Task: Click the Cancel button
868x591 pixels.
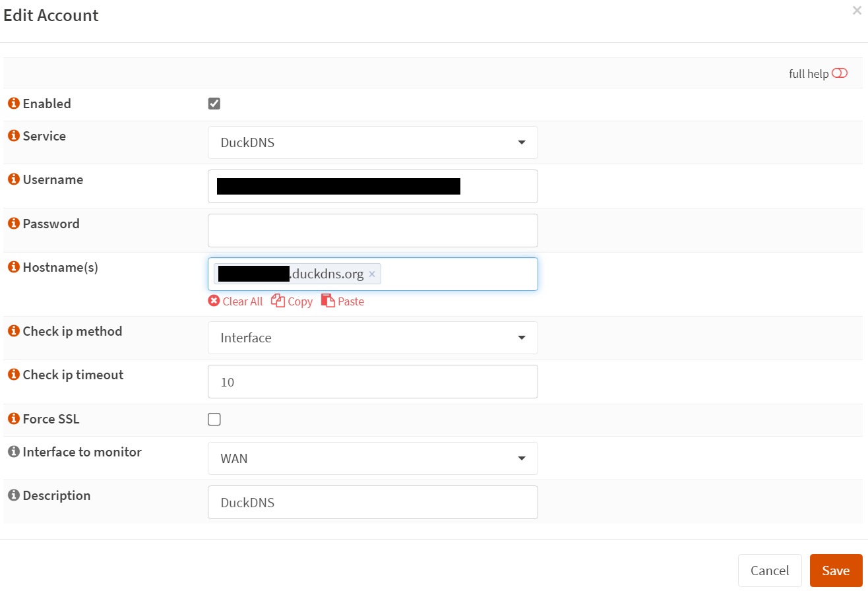Action: pos(770,570)
